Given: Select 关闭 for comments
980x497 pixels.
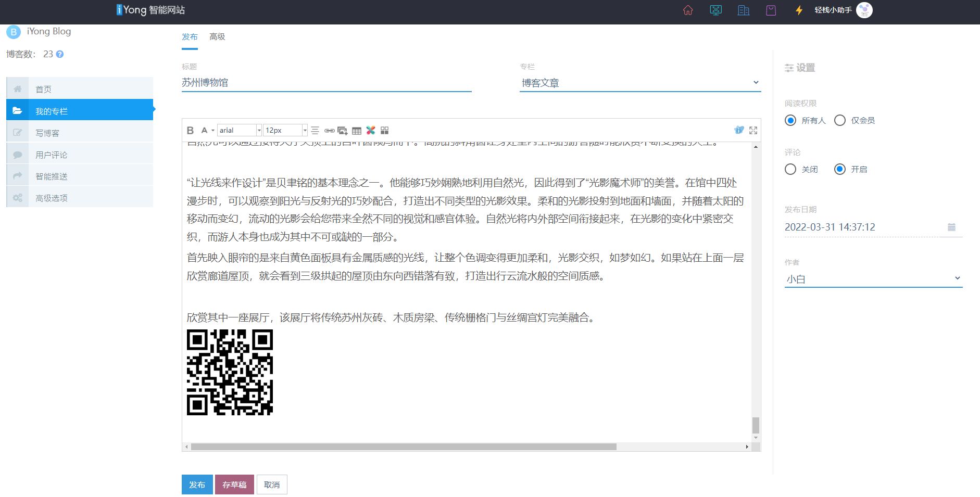Looking at the screenshot, I should coord(790,169).
